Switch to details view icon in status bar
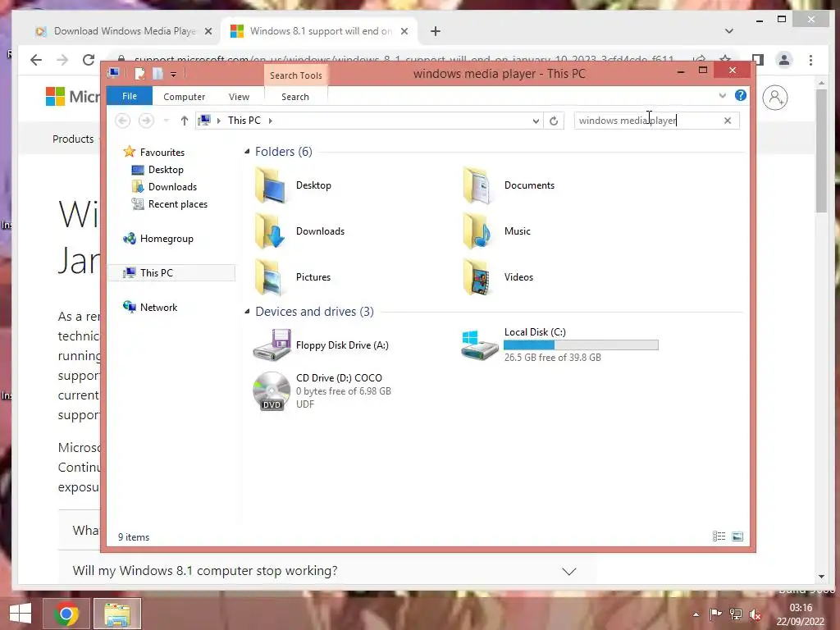Viewport: 840px width, 630px height. coord(719,536)
